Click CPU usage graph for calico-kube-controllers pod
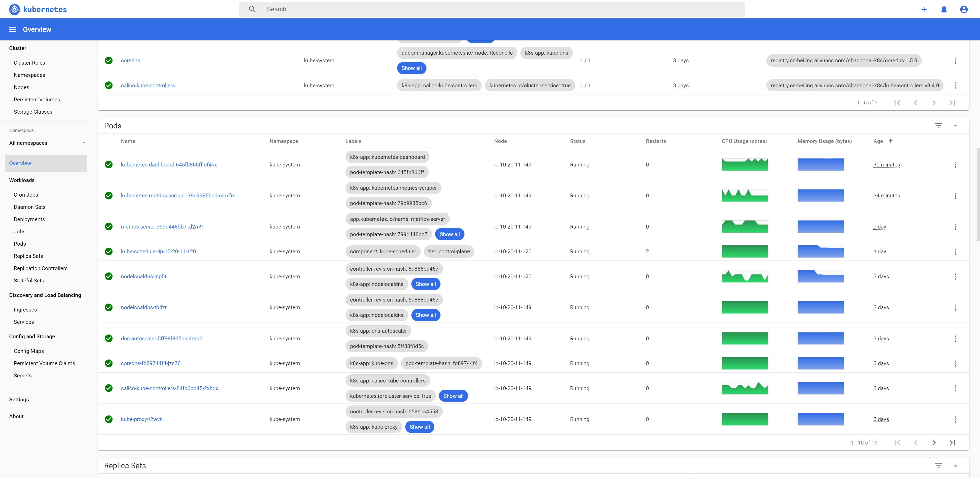980x479 pixels. 745,388
